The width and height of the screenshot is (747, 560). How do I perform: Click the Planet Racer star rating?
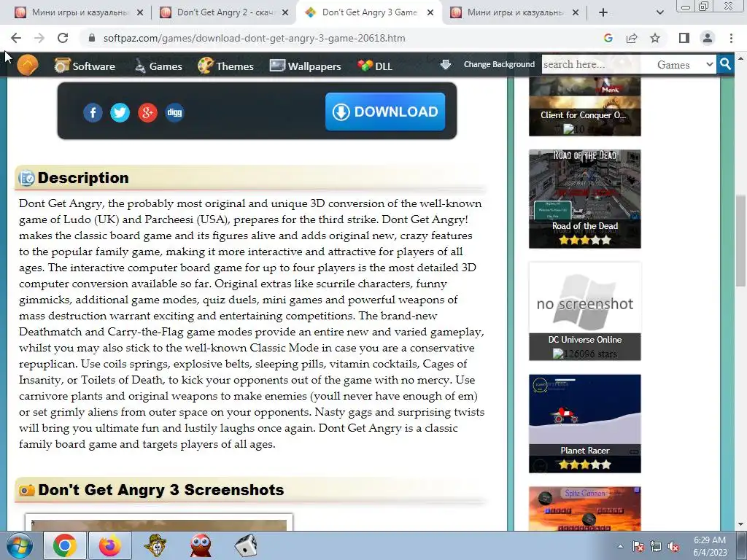coord(584,464)
